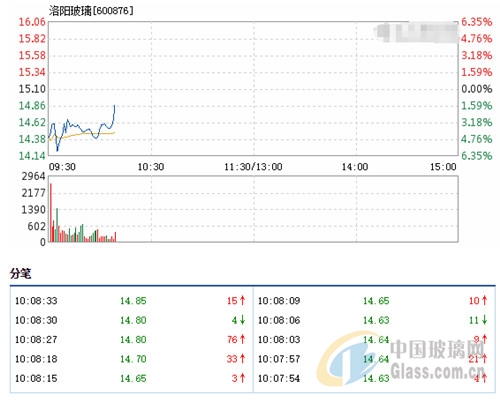The image size is (500, 402).
Task: Click the 10:30 time axis label
Action: click(151, 167)
